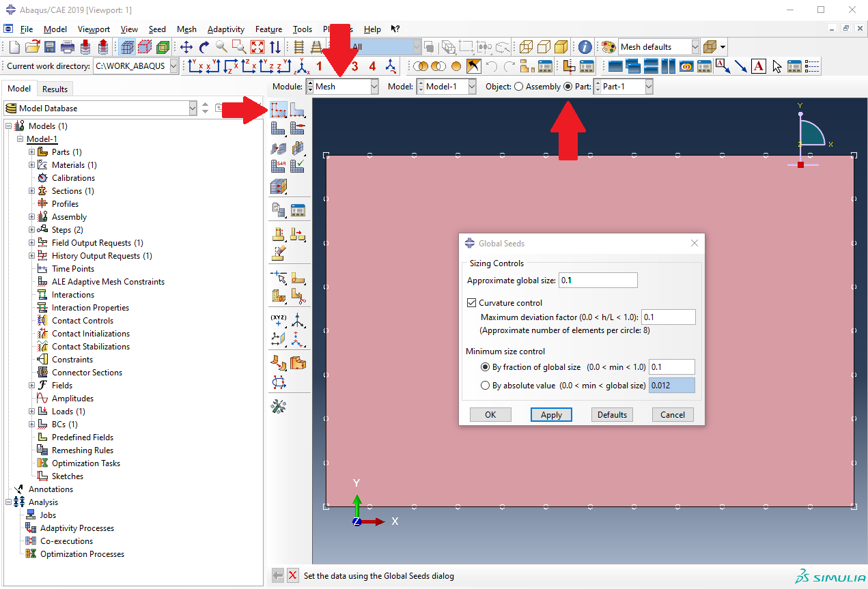Click the Verify Mesh checkmark icon

[x=298, y=166]
